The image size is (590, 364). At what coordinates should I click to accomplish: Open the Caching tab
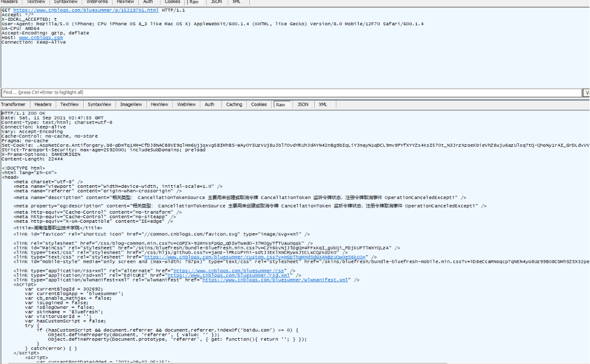click(x=234, y=104)
